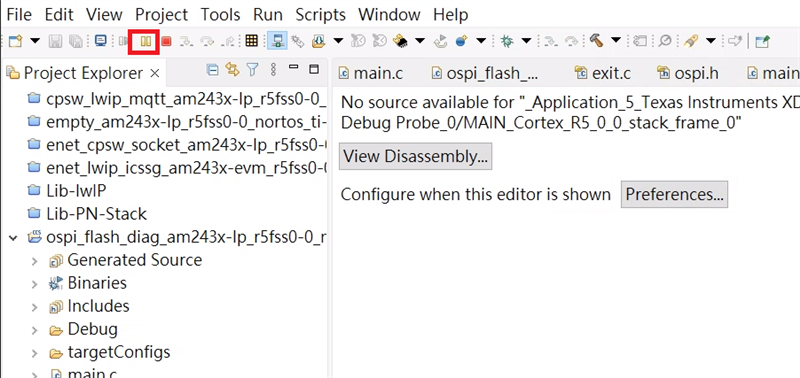Screen dimensions: 800x378
Task: Click the dark grid icon in the toolbar
Action: pos(251,41)
